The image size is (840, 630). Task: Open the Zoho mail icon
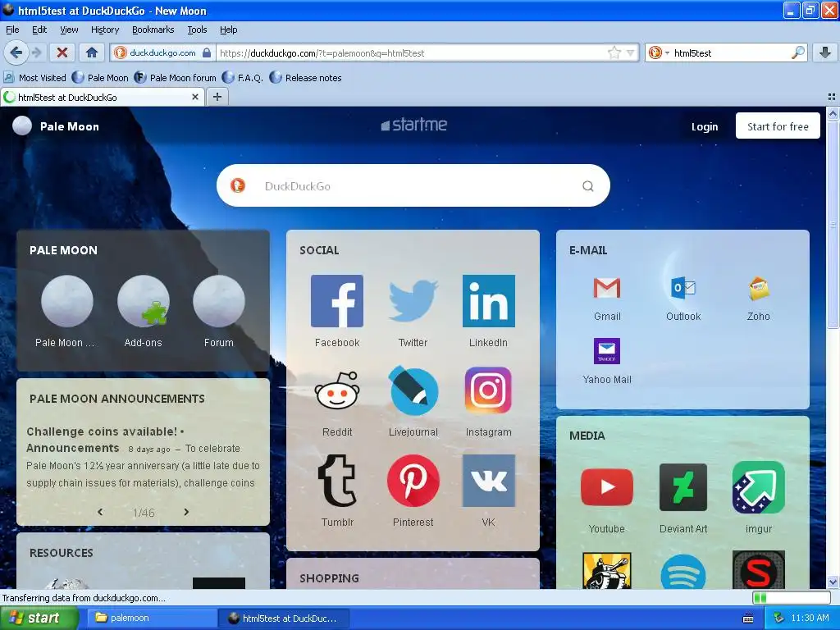click(x=759, y=288)
